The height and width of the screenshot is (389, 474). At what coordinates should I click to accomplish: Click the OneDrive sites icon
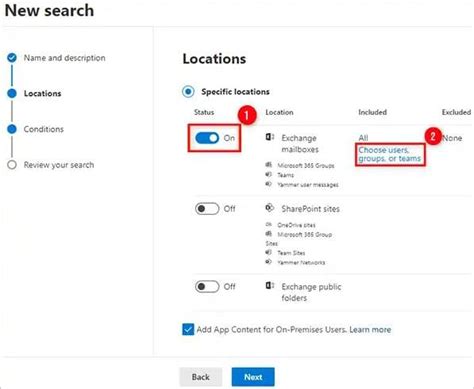[269, 224]
